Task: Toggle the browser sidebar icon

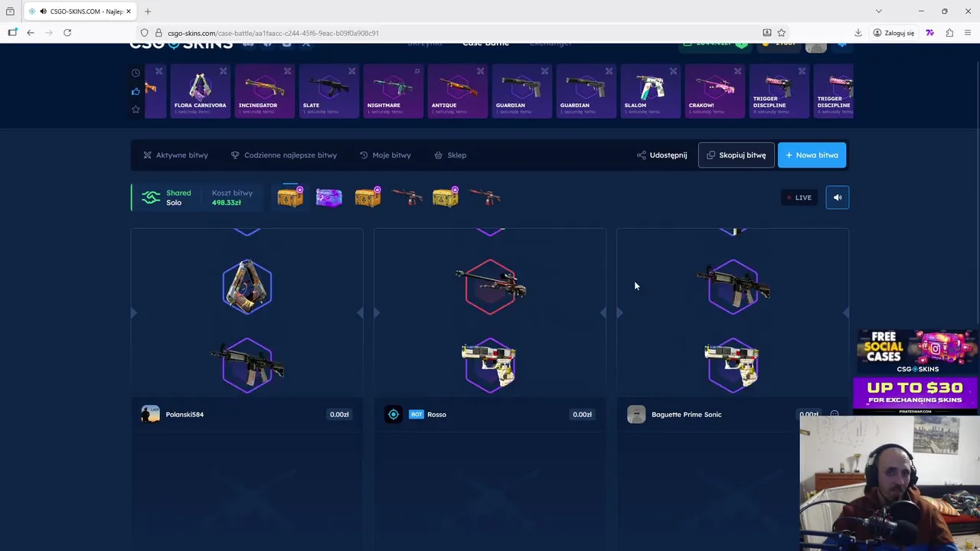Action: (12, 33)
